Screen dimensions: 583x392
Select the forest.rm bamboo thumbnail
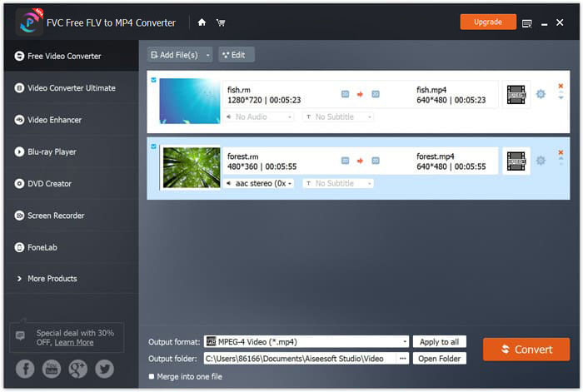tap(192, 167)
